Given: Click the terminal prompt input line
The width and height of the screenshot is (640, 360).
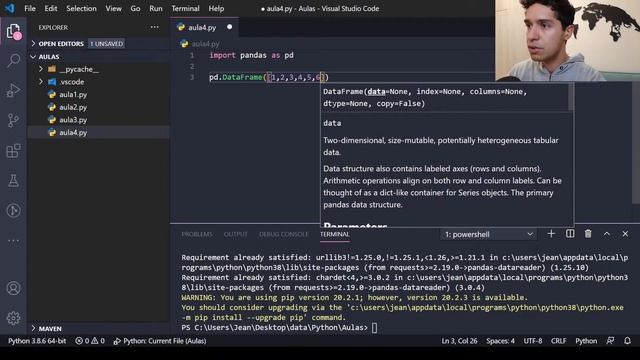Looking at the screenshot, I should (x=375, y=327).
